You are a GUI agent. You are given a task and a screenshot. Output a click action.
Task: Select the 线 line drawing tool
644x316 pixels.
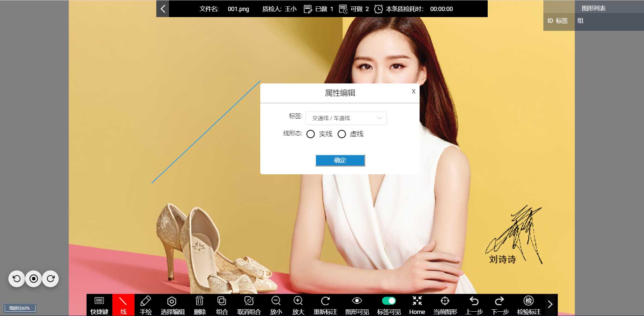tap(123, 305)
